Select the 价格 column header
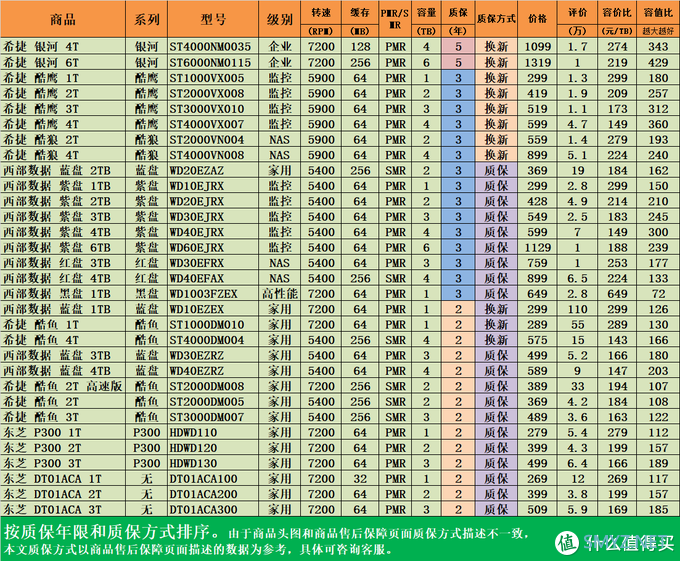The image size is (680, 561). pos(537,19)
